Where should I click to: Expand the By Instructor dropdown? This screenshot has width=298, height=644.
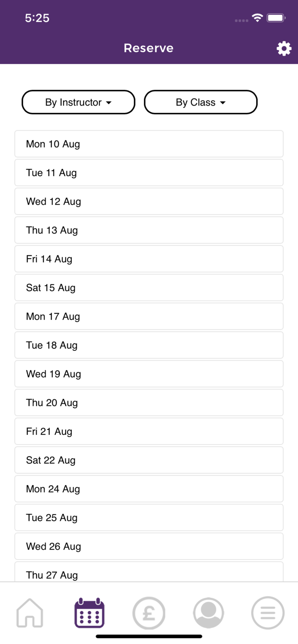click(78, 102)
